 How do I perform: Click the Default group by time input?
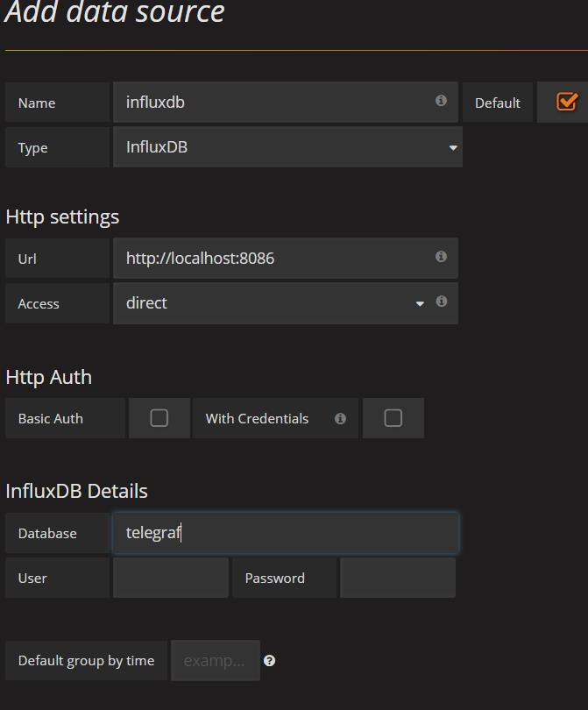tap(216, 661)
